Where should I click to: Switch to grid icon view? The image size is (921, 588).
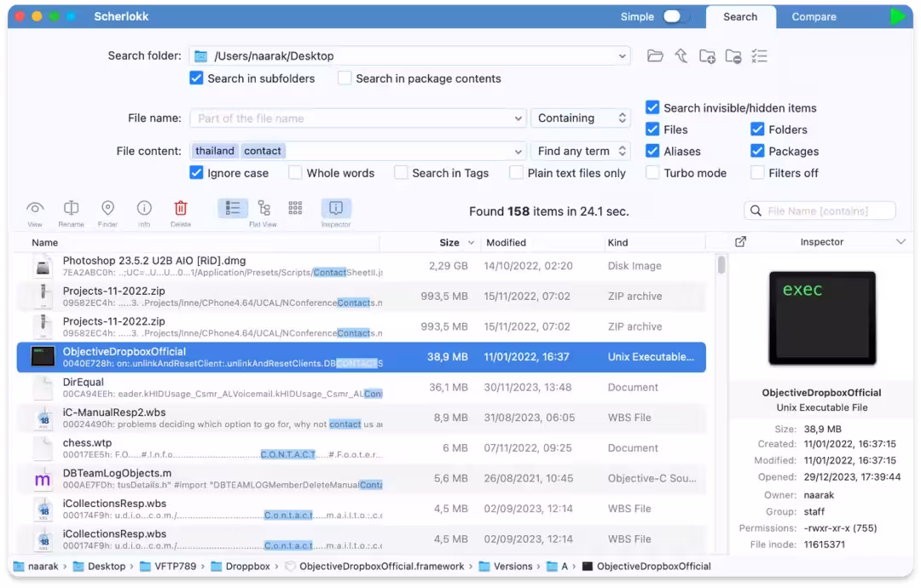pos(295,208)
